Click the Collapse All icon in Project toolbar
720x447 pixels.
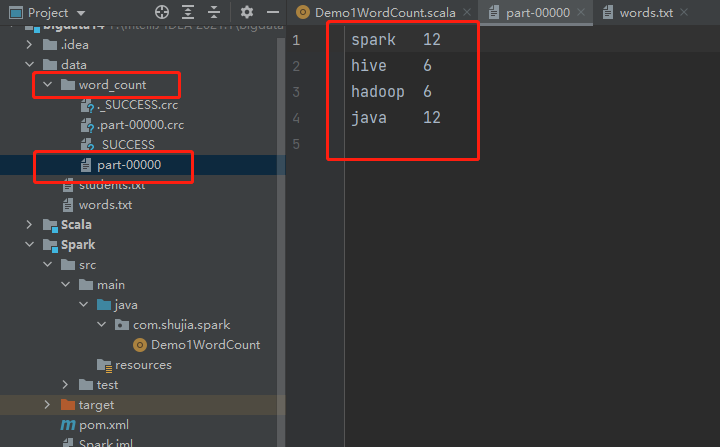[214, 12]
